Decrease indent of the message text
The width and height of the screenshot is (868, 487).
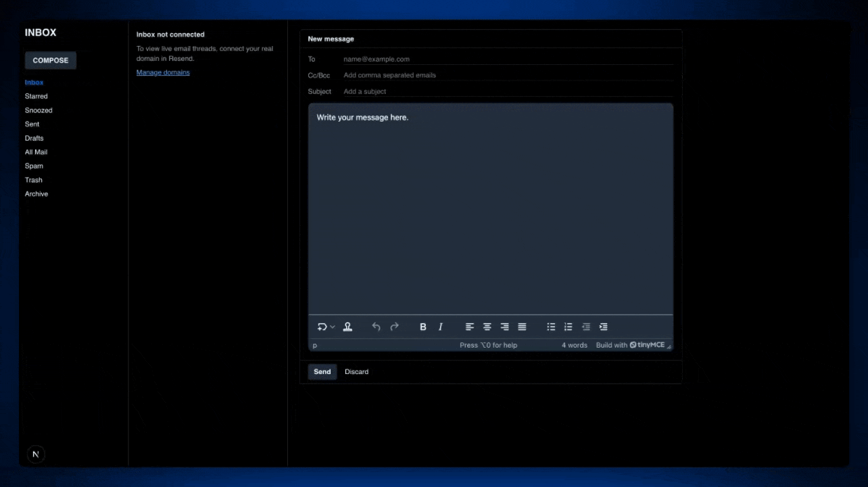(x=585, y=327)
